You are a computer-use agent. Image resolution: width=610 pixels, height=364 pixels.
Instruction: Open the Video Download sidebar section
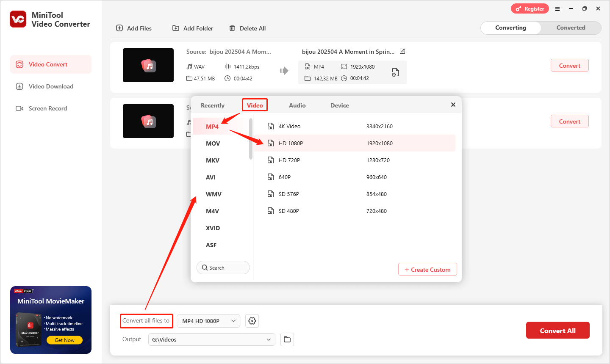click(x=51, y=86)
